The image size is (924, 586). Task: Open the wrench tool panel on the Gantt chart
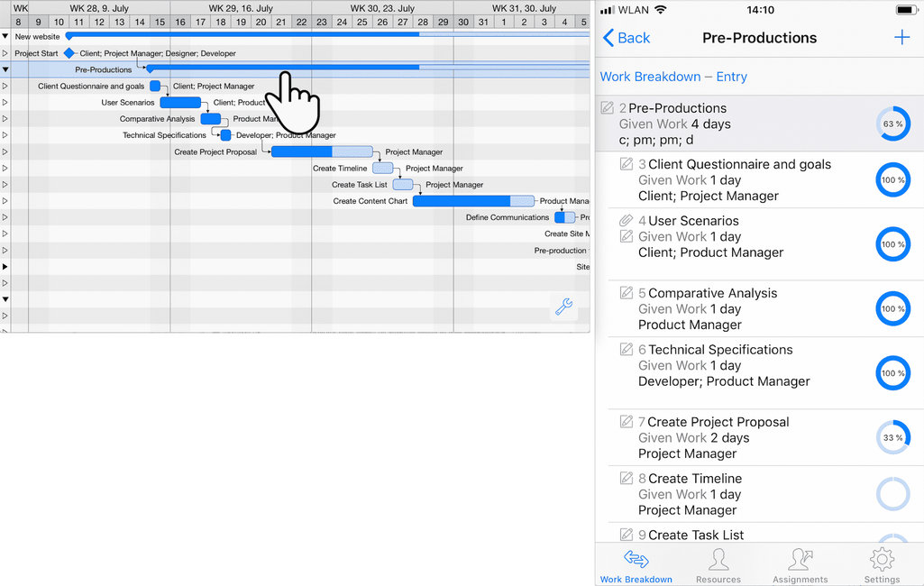coord(563,307)
